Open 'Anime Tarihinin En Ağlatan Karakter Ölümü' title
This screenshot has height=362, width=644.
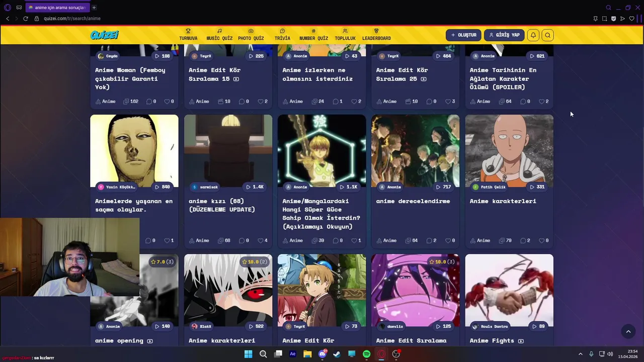coord(503,78)
